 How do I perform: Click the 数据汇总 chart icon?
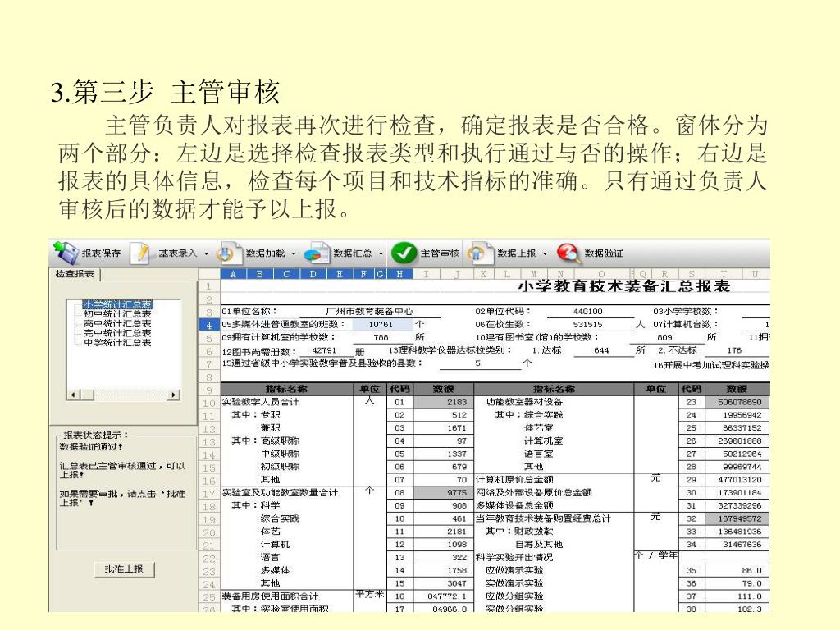point(317,253)
